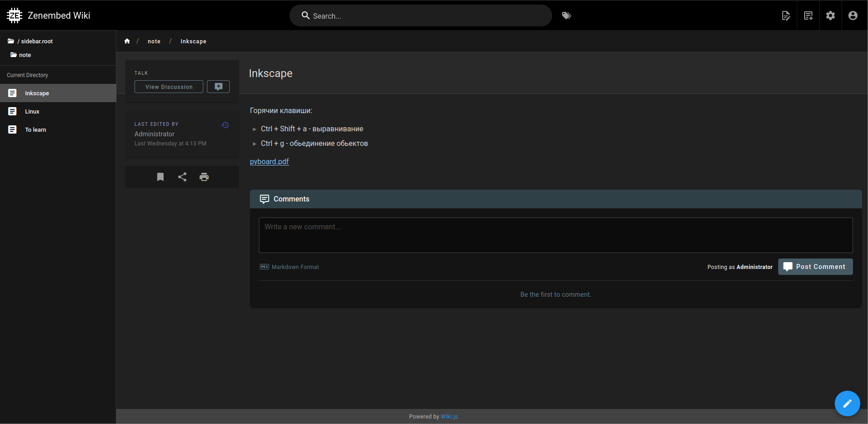Click the sidebar.root folder icon
This screenshot has height=424, width=868.
coord(11,41)
